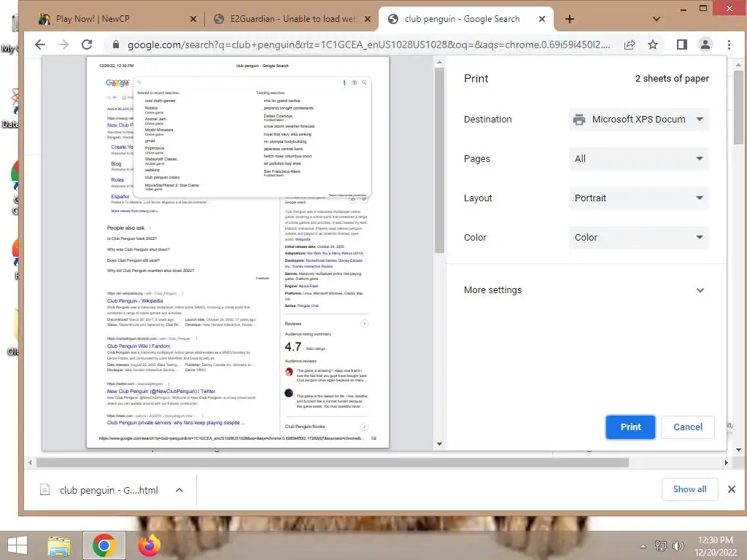Open the side panel icon
The image size is (747, 560).
click(x=682, y=44)
